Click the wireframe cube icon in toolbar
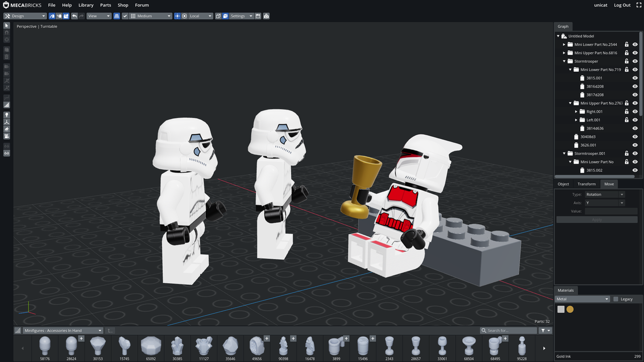Screen dimensions: 644x362 [x=218, y=16]
